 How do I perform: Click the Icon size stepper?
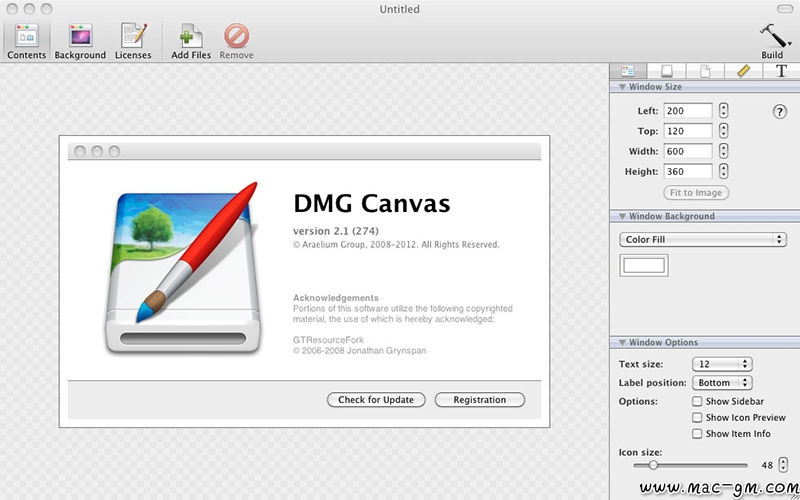click(783, 465)
